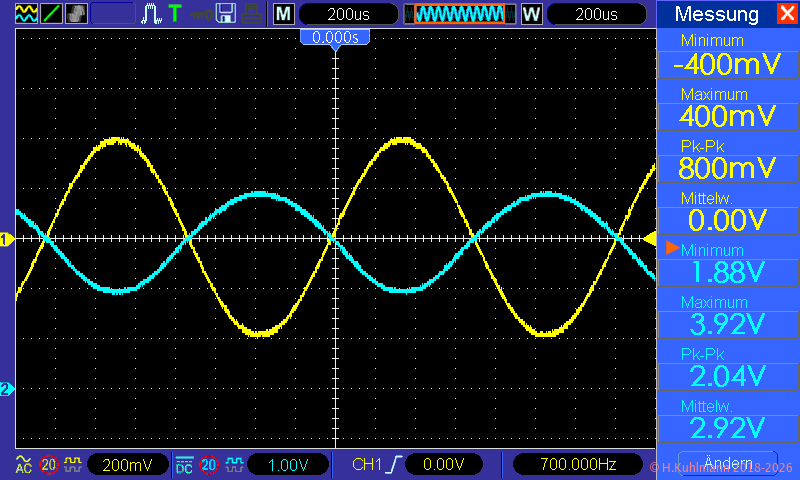Select the W window timebase 200us field
Screen dimensions: 800x480
(596, 14)
